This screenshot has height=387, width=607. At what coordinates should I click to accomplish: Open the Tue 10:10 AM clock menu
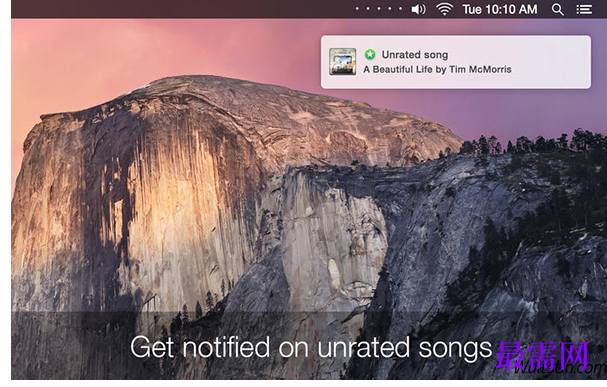(x=500, y=9)
